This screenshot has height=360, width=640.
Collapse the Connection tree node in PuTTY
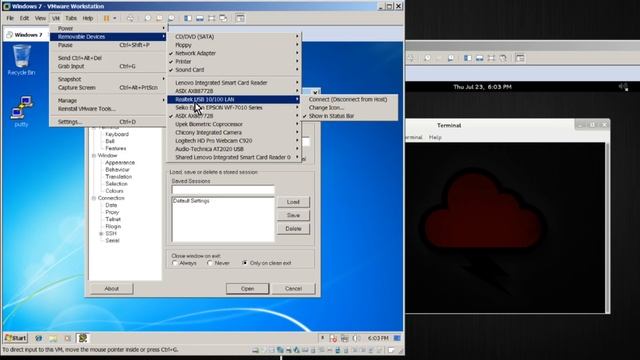94,198
